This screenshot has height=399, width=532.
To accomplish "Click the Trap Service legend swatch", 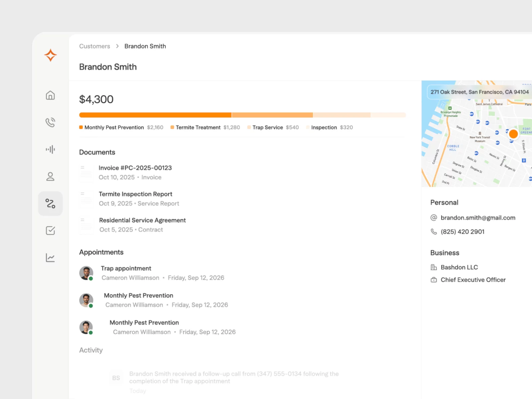I will tap(249, 127).
